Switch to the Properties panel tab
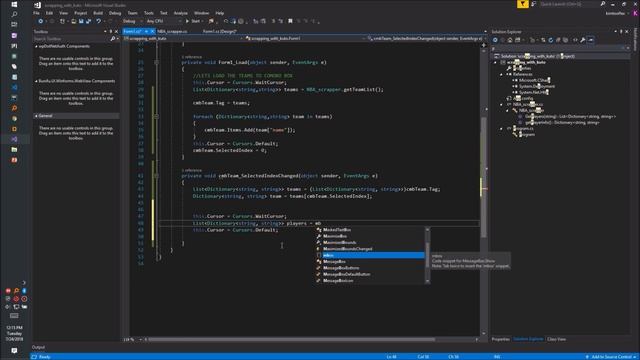This screenshot has height=360, width=640. tap(500, 339)
